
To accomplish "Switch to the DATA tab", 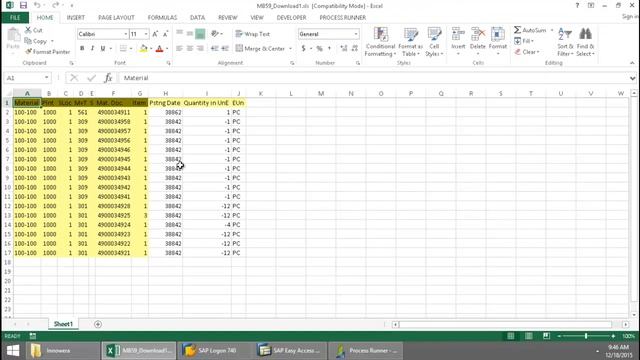I will click(198, 18).
